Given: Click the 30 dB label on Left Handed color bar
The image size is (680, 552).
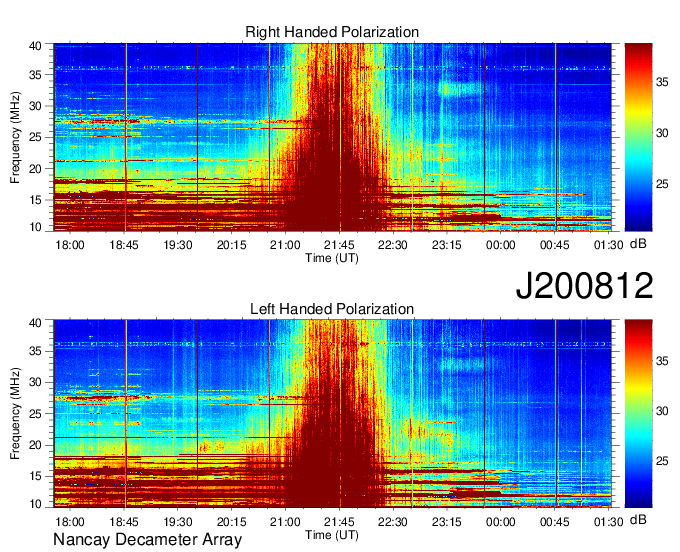Looking at the screenshot, I should point(662,411).
